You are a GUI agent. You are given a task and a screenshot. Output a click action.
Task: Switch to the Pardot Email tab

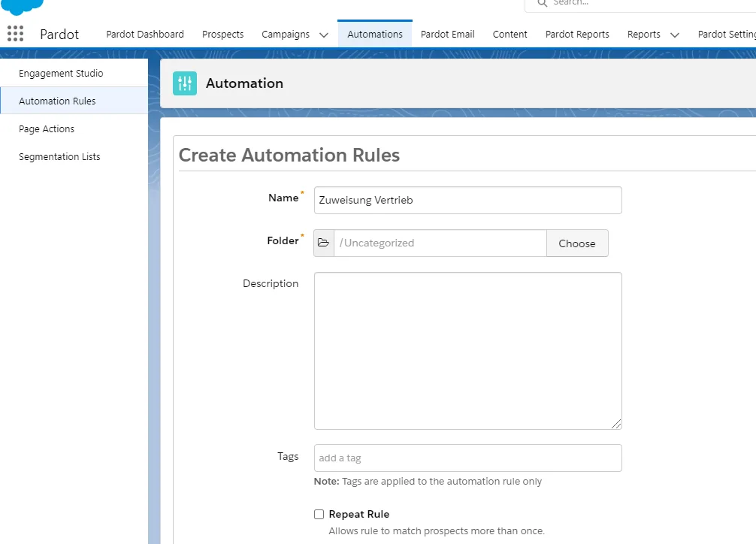pyautogui.click(x=447, y=34)
